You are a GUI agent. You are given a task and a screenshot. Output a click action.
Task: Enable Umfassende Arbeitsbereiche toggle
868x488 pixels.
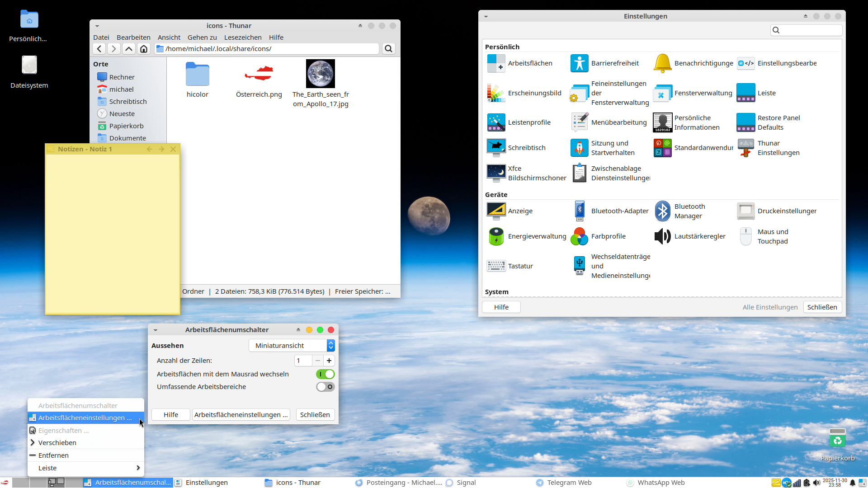(325, 387)
